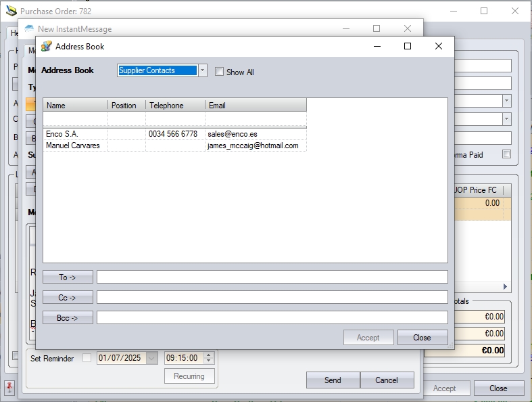Click in the Bcc recipients field
532x402 pixels.
click(272, 317)
